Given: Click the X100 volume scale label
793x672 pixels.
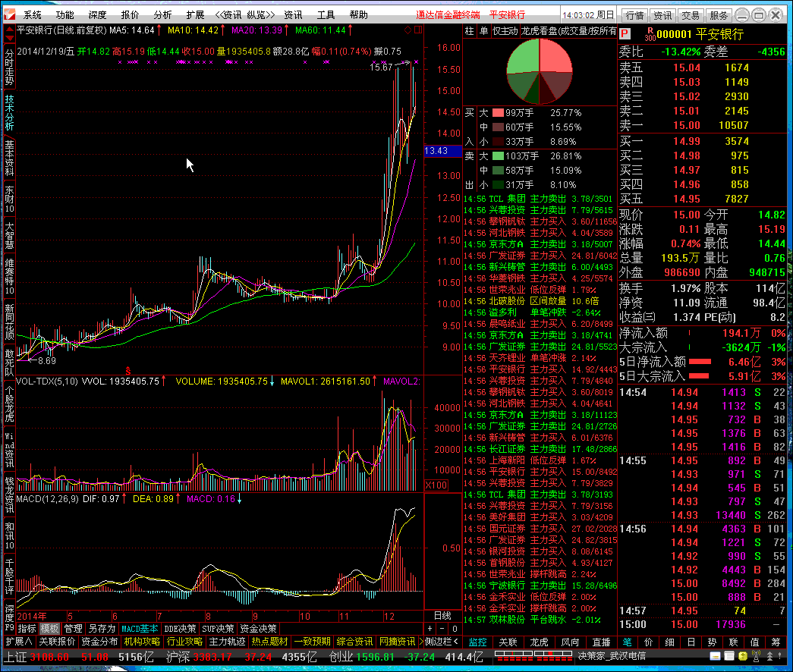Looking at the screenshot, I should (x=436, y=485).
